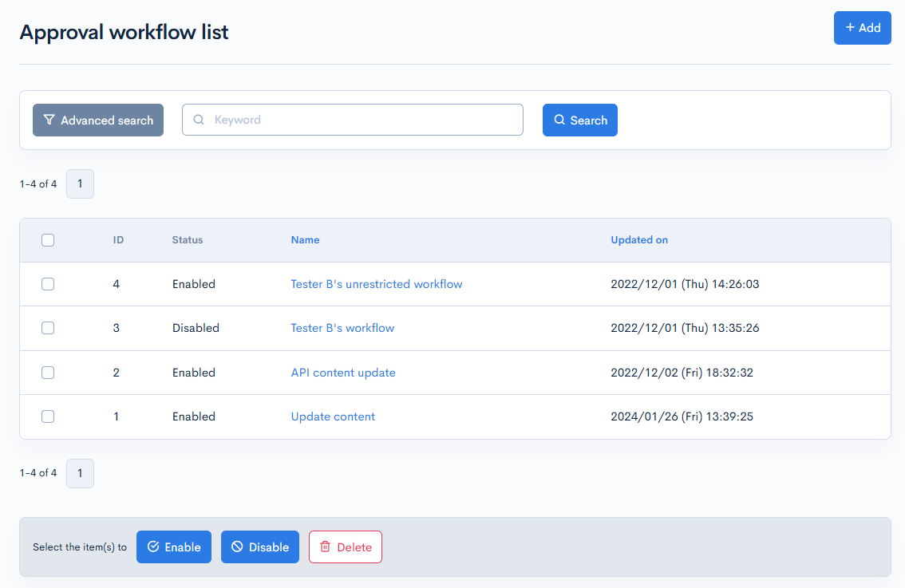This screenshot has width=905, height=588.
Task: Open Advanced search filter
Action: point(98,120)
